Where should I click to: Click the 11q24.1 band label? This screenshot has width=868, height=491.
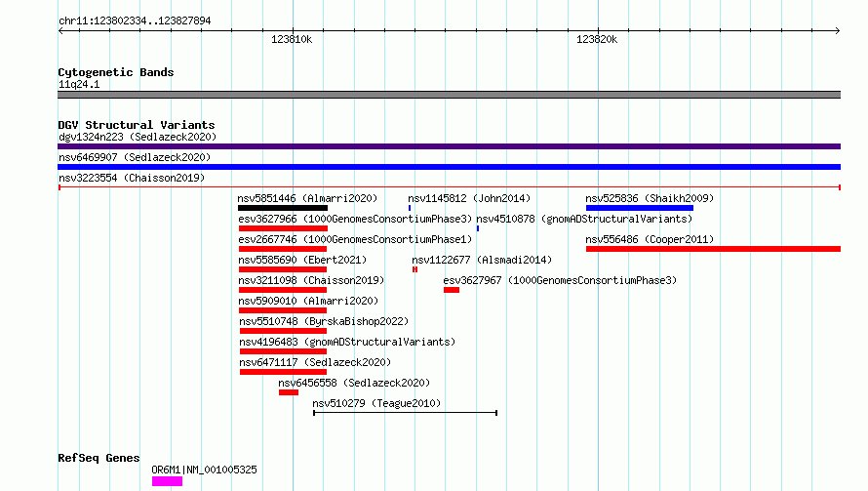pos(79,84)
